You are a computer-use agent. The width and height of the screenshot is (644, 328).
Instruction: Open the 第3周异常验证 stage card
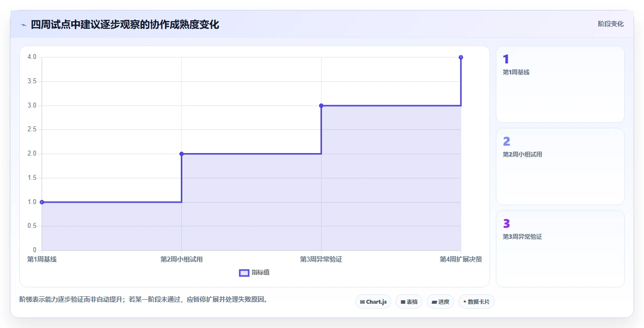pos(560,249)
